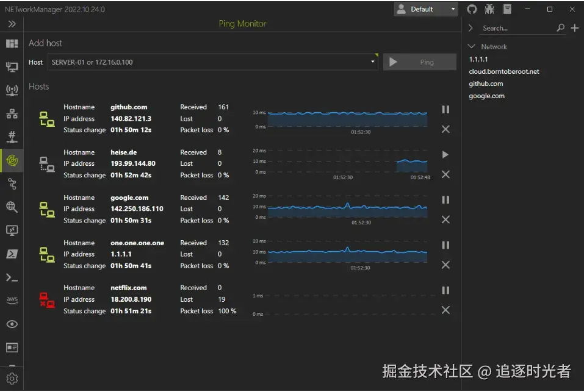This screenshot has width=584, height=392.
Task: Open the Remote Desktop tool
Action: tap(12, 230)
